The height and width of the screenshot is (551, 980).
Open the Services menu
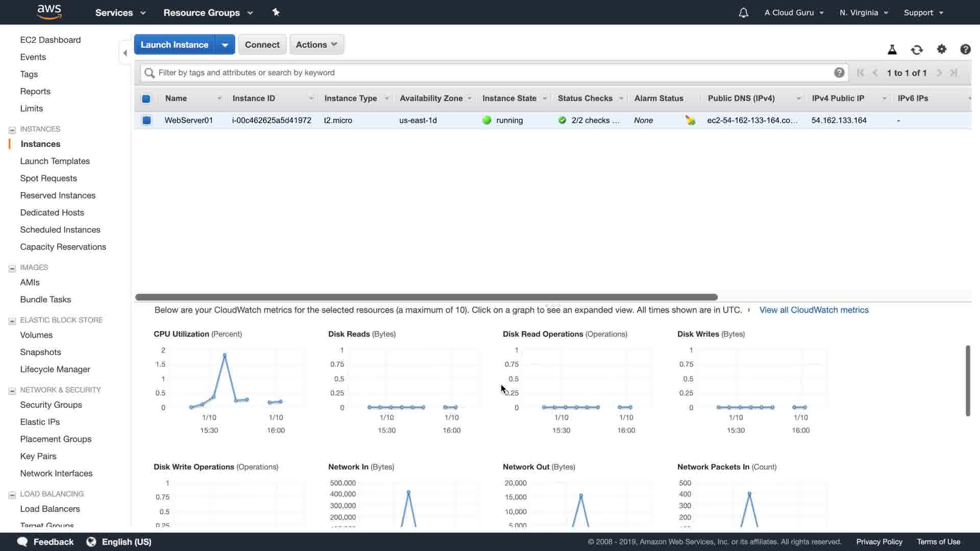pyautogui.click(x=120, y=13)
